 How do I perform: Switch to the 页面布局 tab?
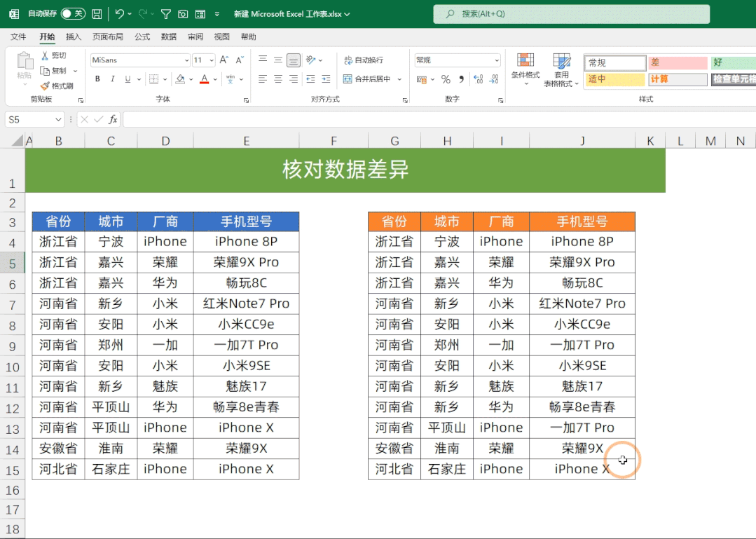tap(107, 36)
